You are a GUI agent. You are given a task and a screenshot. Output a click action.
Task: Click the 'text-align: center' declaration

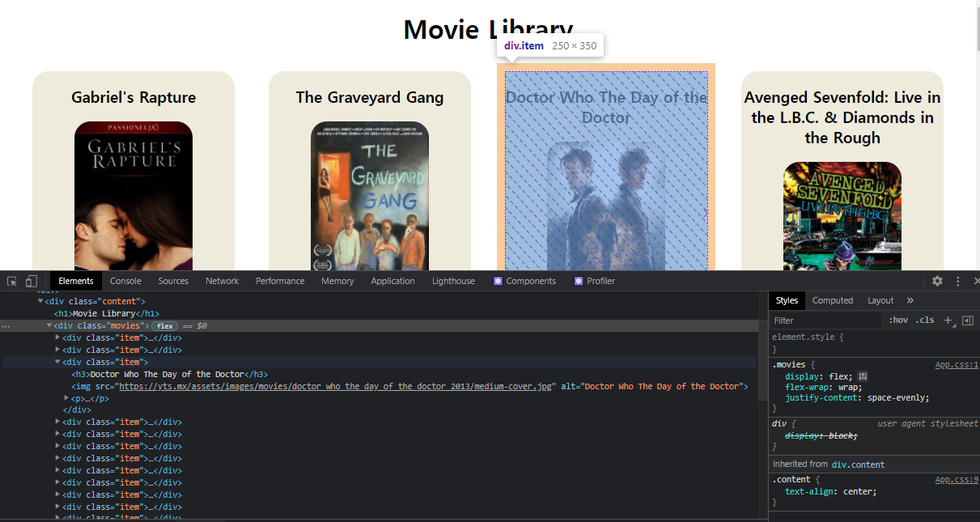pyautogui.click(x=830, y=491)
